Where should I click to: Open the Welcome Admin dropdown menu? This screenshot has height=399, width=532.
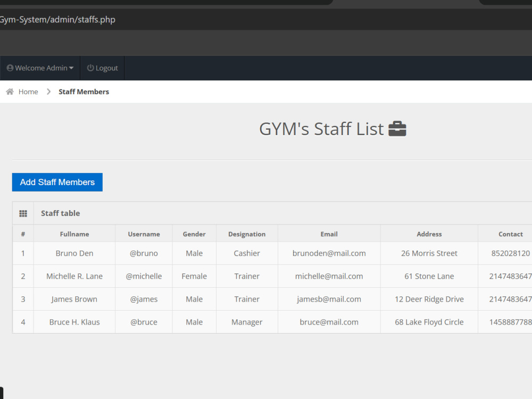40,68
